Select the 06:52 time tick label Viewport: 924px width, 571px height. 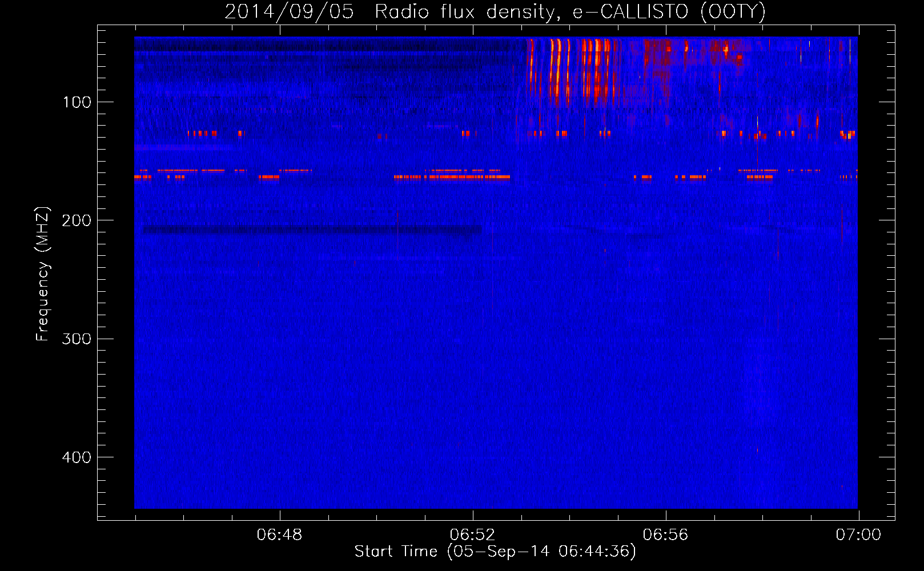[x=472, y=535]
